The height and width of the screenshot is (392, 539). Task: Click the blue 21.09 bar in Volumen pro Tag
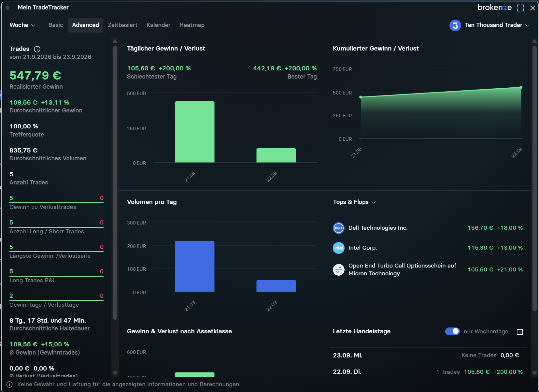(194, 267)
